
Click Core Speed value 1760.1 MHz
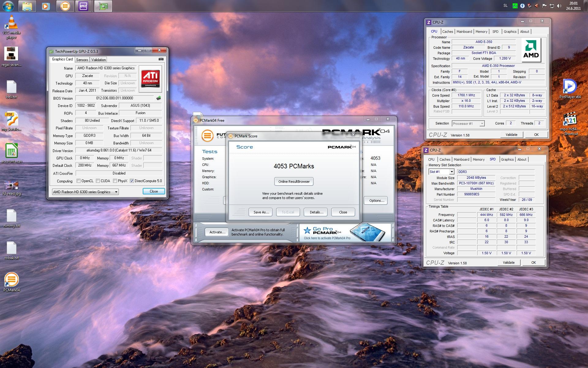pyautogui.click(x=466, y=95)
